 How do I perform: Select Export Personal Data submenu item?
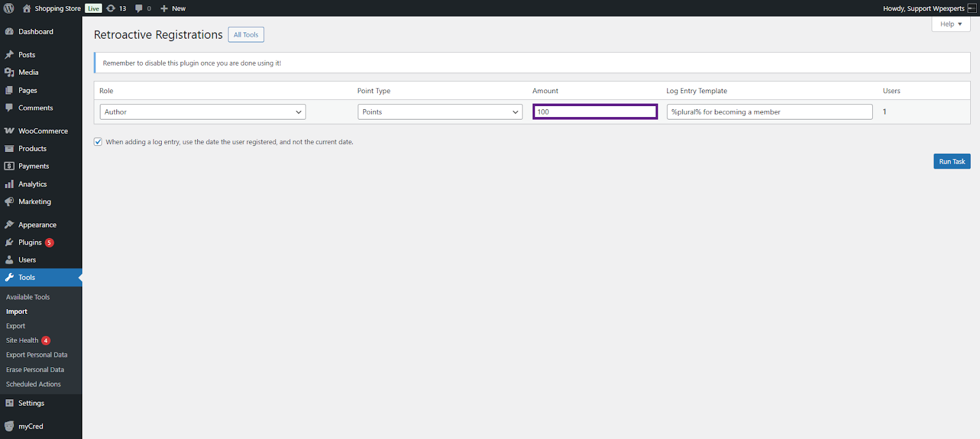click(x=37, y=355)
